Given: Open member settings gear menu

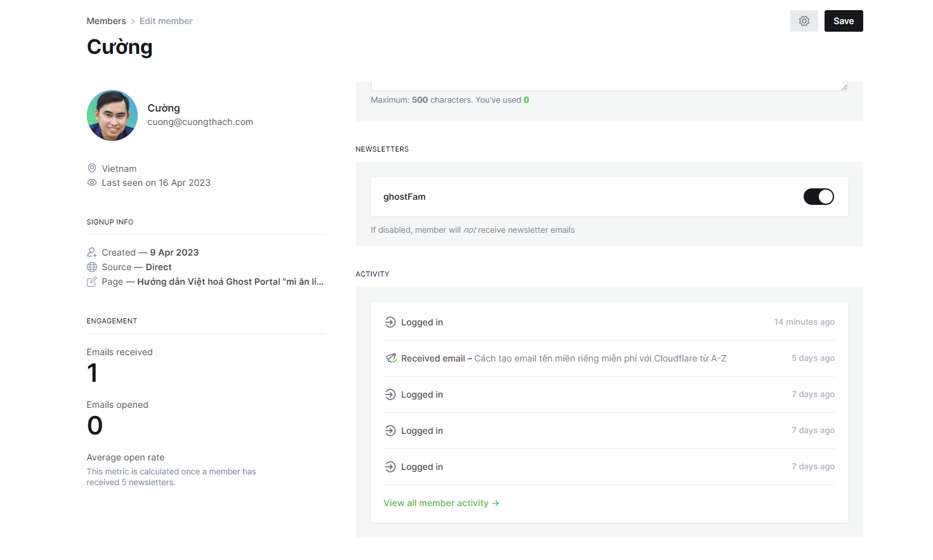Looking at the screenshot, I should click(x=804, y=21).
